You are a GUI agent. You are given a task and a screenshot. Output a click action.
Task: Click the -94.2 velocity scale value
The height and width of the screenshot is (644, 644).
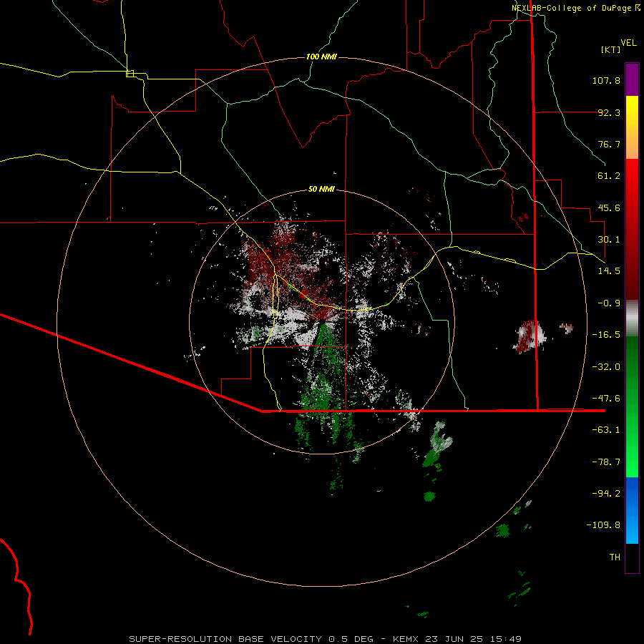point(606,494)
